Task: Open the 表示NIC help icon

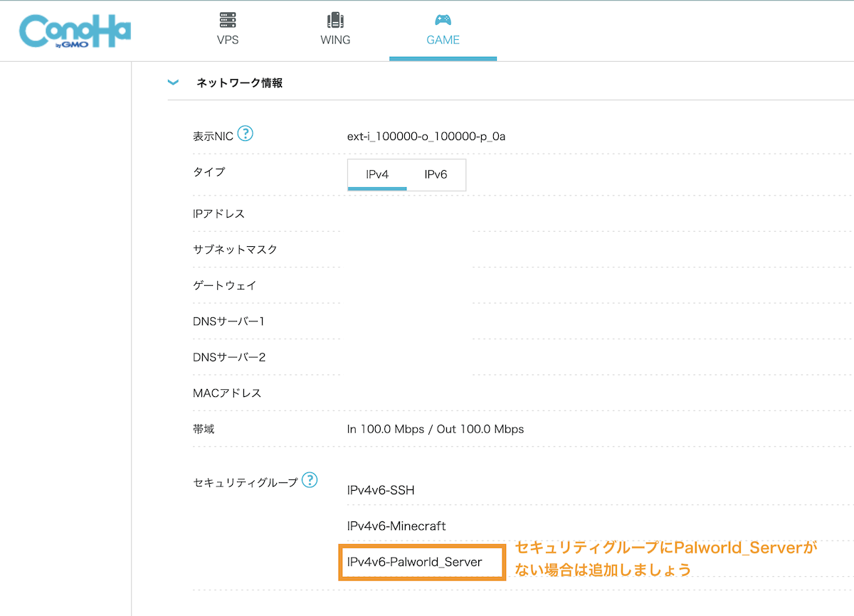Action: tap(246, 132)
